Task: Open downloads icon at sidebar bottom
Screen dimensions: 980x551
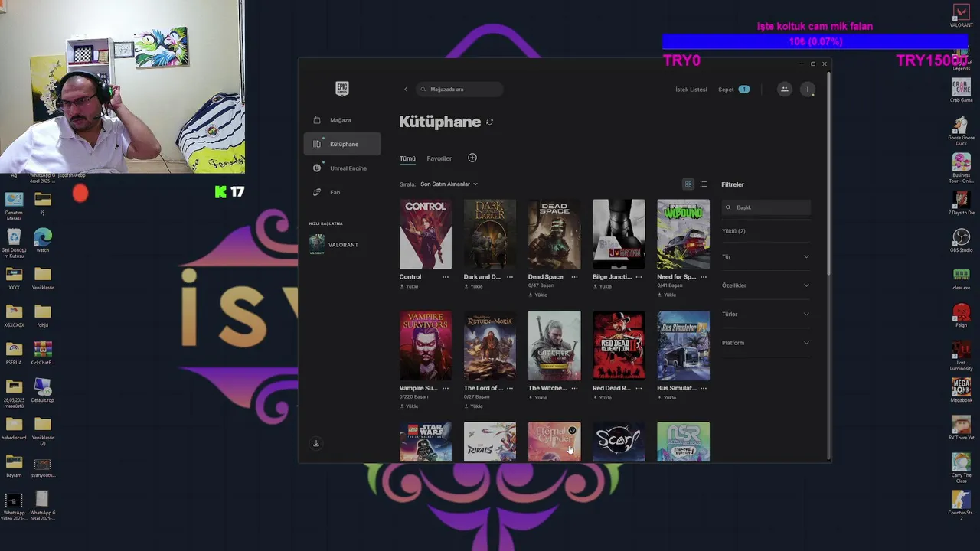Action: pyautogui.click(x=315, y=443)
